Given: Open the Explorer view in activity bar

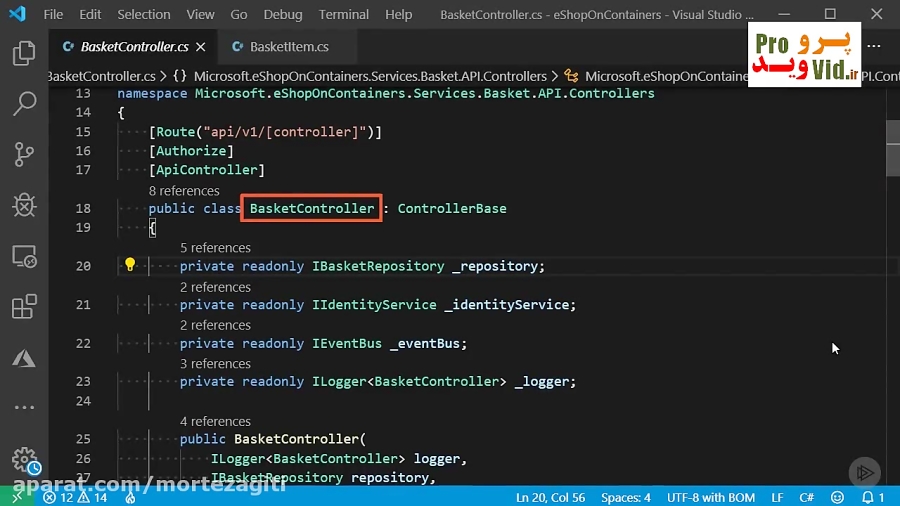Looking at the screenshot, I should point(24,53).
